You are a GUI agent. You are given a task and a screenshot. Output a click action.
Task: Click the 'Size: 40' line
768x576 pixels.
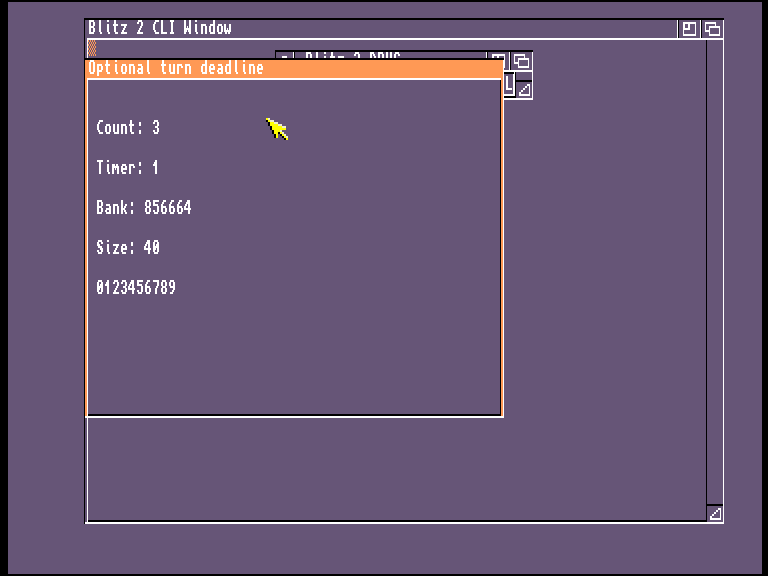pos(128,247)
